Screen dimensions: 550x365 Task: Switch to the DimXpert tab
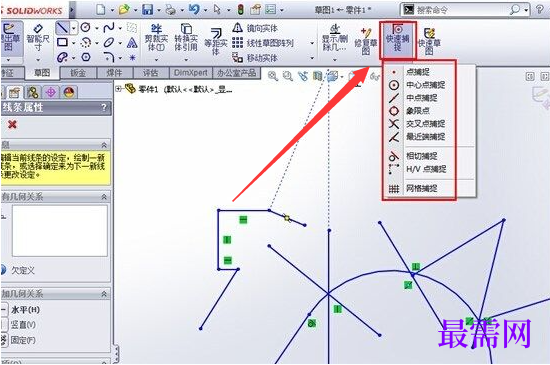(x=191, y=73)
